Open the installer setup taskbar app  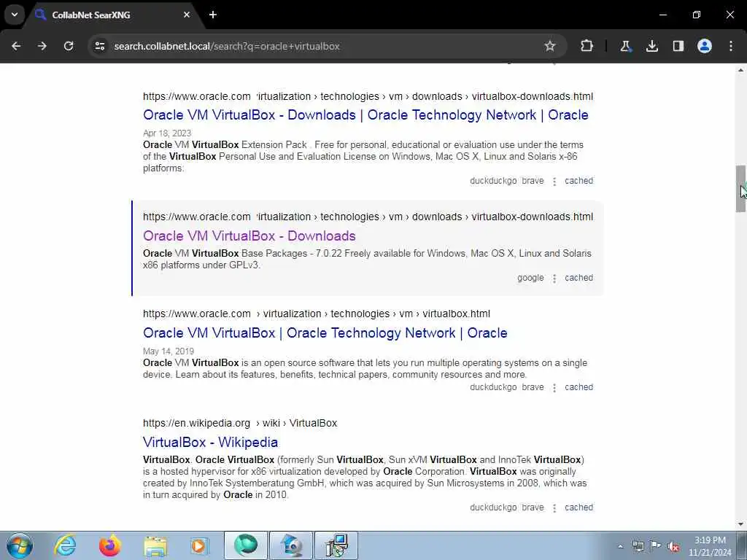[336, 545]
